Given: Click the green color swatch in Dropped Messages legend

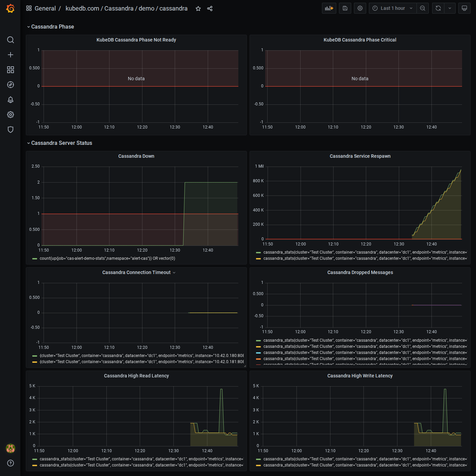Looking at the screenshot, I should (x=258, y=340).
